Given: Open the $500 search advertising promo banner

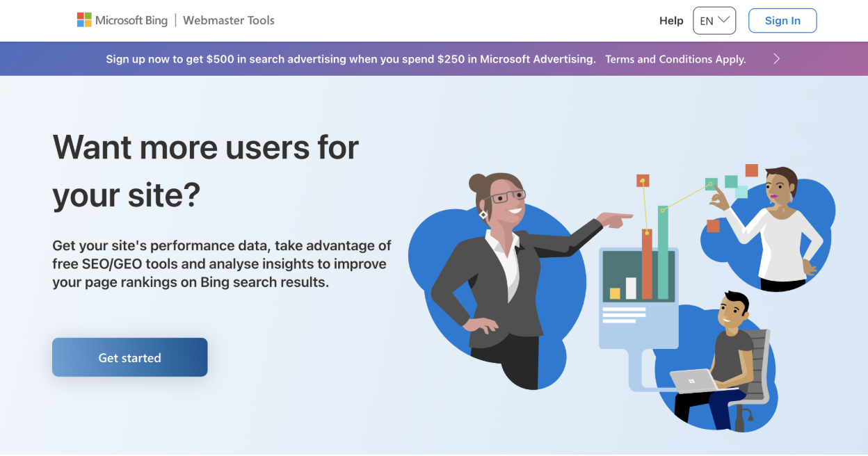Looking at the screenshot, I should [351, 59].
